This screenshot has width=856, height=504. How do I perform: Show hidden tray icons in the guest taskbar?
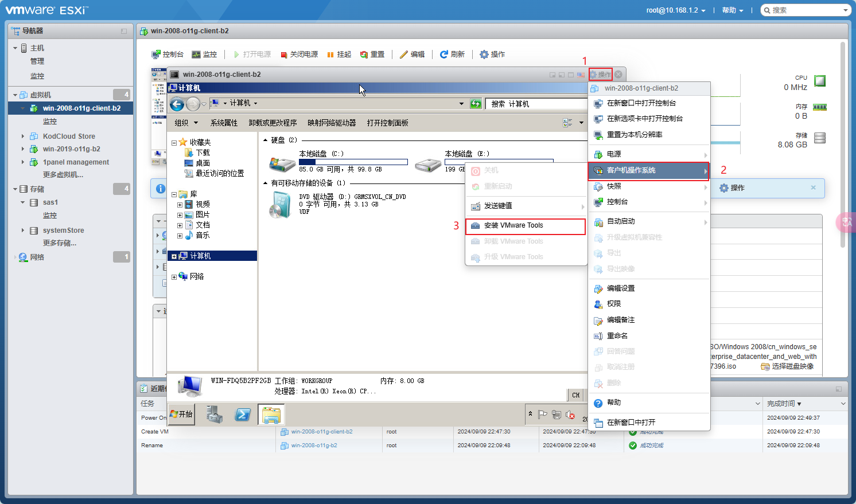coord(530,413)
